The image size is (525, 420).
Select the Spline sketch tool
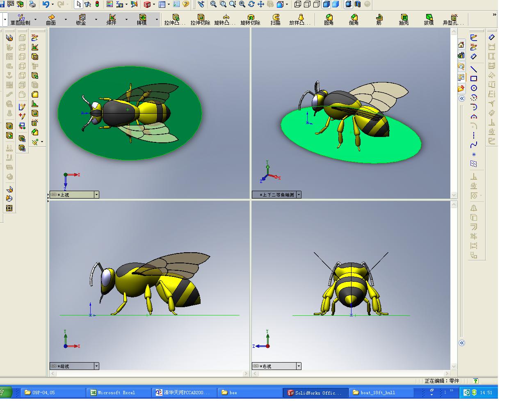[474, 145]
